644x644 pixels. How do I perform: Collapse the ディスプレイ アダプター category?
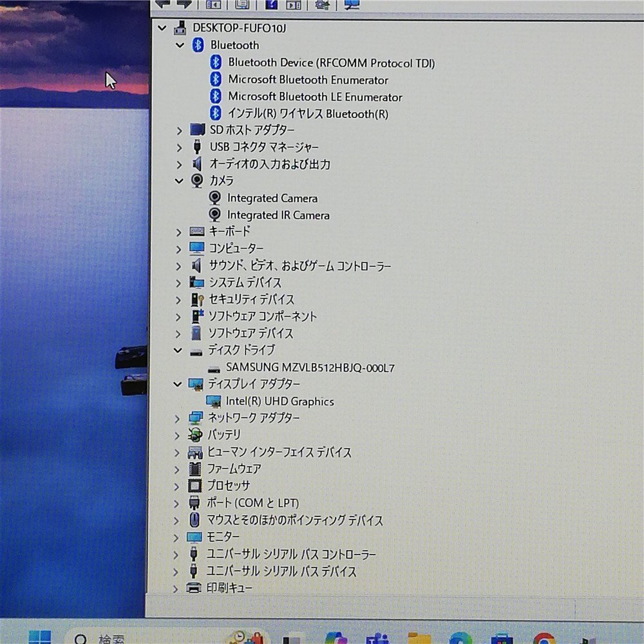[178, 384]
